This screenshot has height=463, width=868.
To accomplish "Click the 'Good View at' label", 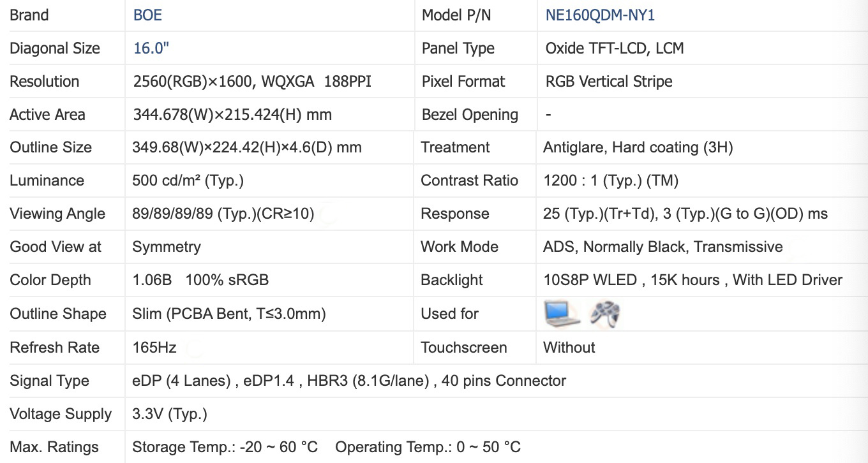I will pyautogui.click(x=56, y=247).
